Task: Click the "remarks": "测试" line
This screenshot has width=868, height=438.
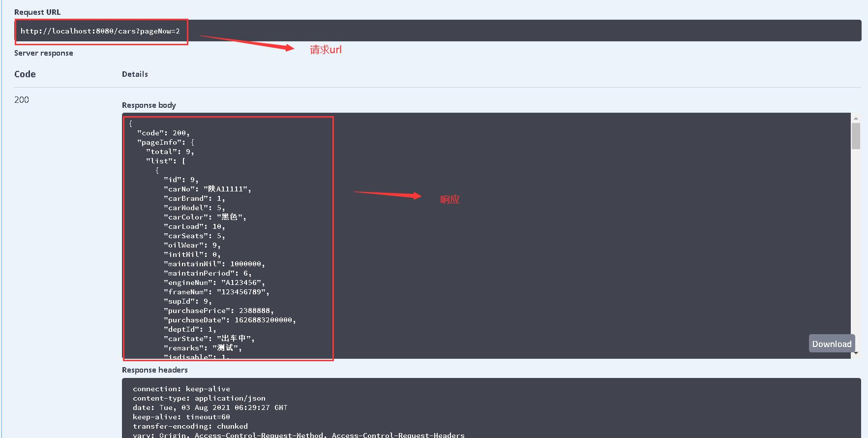Action: pos(203,348)
